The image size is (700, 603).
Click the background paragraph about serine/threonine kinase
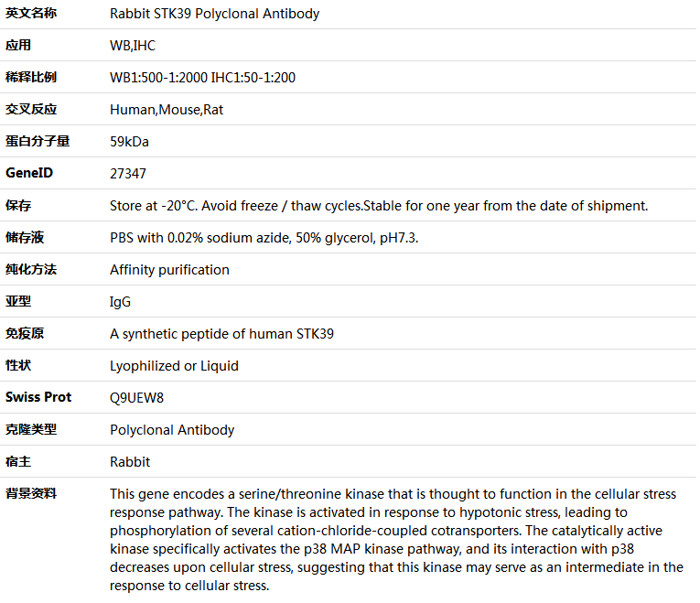pyautogui.click(x=396, y=540)
